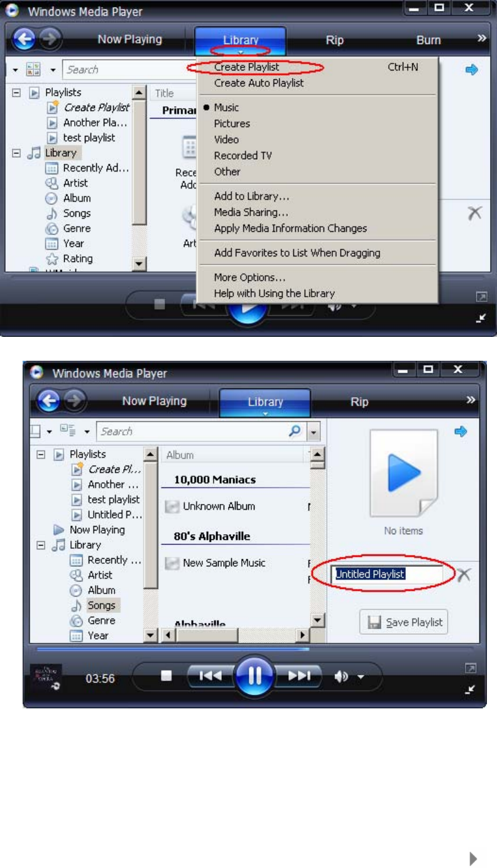The width and height of the screenshot is (497, 868).
Task: Click the Stop button in the upper window
Action: (160, 304)
